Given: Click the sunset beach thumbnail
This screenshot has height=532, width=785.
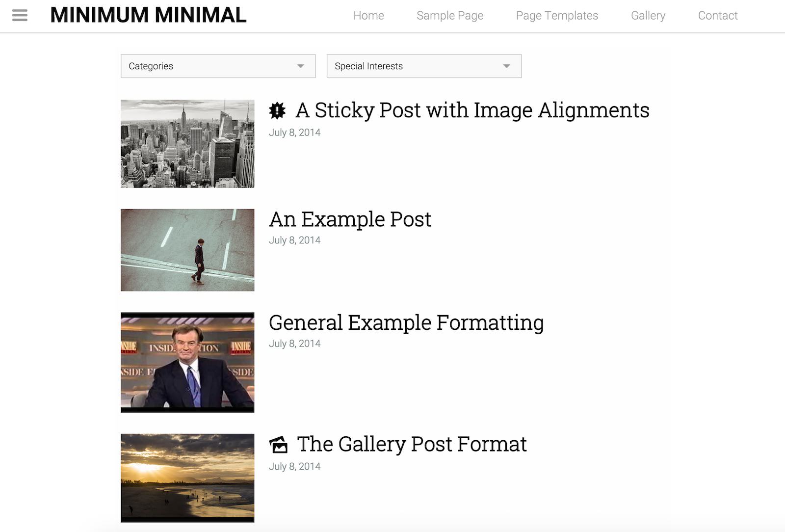Looking at the screenshot, I should [187, 478].
